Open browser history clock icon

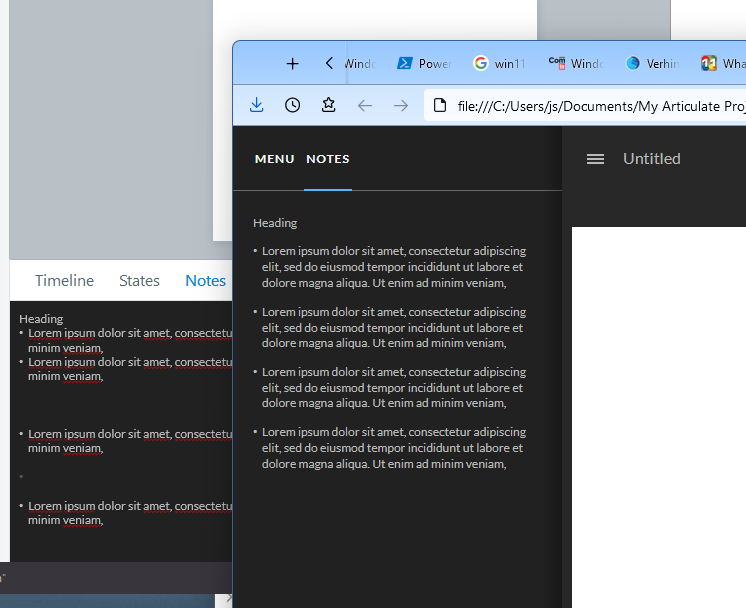(x=293, y=105)
